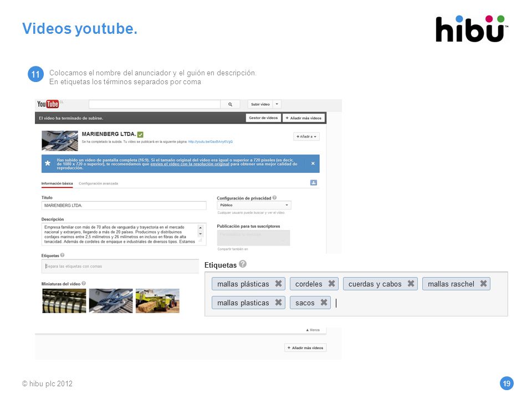Viewport: 532px width, 399px height.
Task: Remove the mallas plasticas unaccented tag
Action: [279, 303]
